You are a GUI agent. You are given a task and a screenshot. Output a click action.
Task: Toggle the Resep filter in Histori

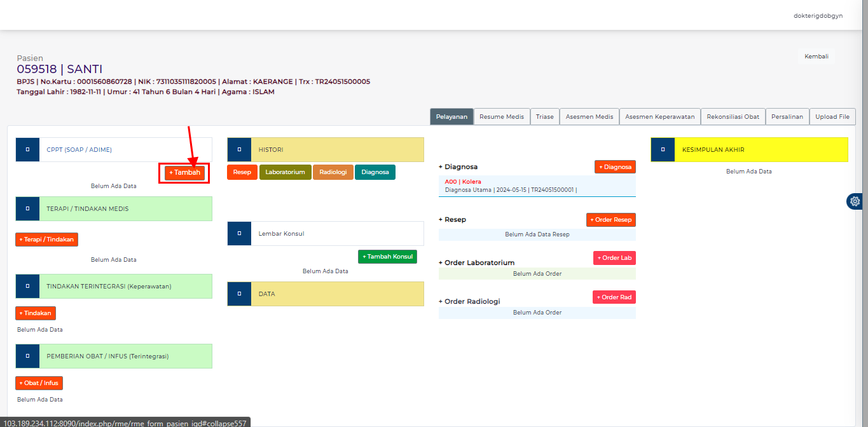[x=242, y=172]
